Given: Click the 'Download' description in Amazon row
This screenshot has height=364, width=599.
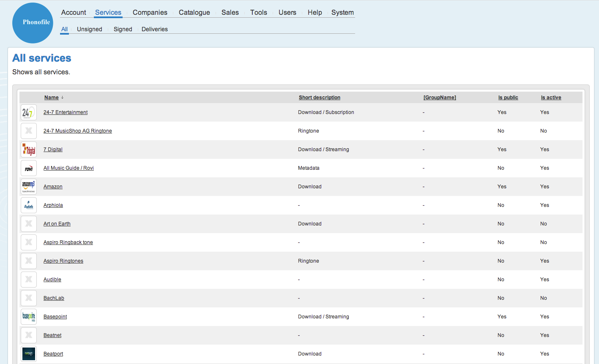Looking at the screenshot, I should [310, 187].
